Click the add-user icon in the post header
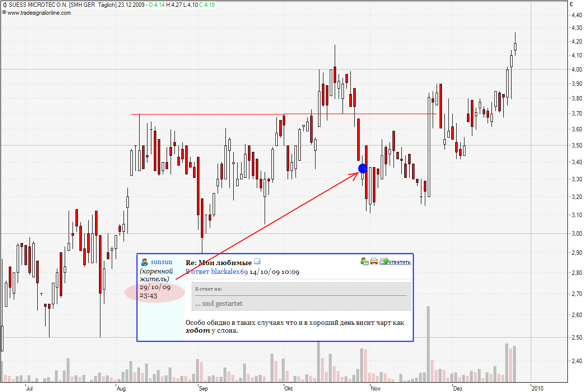The image size is (588, 392). pyautogui.click(x=365, y=261)
